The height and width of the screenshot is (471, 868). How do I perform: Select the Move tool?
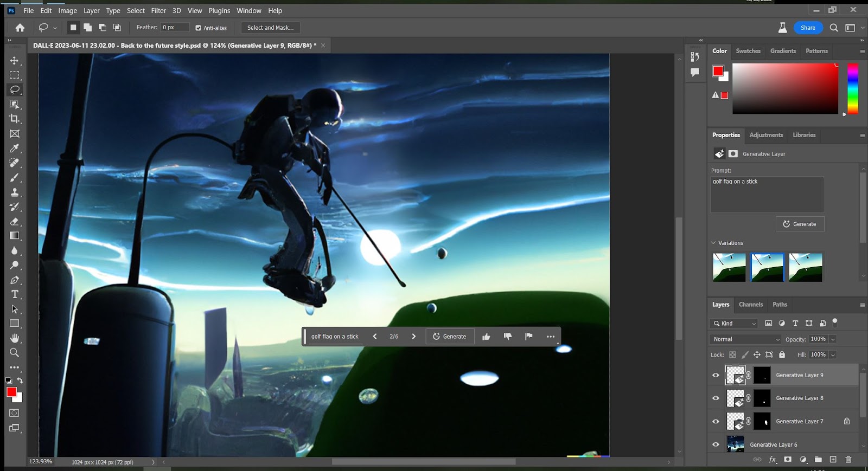point(15,61)
